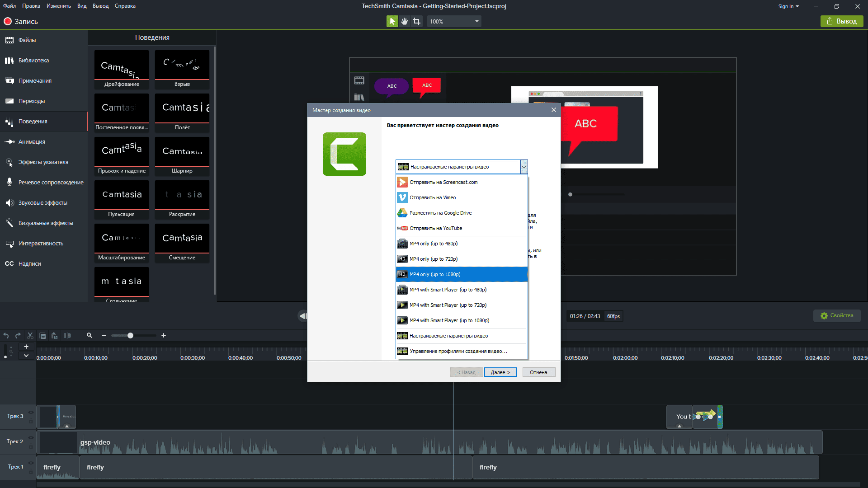The width and height of the screenshot is (868, 488).
Task: Toggle the lock on Трек 2
Action: (31, 447)
